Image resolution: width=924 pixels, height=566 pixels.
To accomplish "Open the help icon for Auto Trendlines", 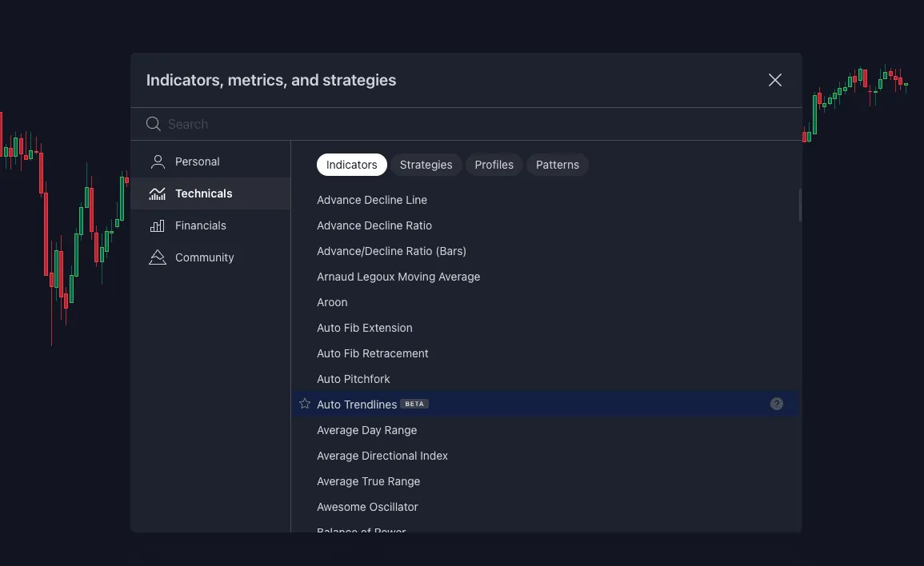I will point(777,404).
